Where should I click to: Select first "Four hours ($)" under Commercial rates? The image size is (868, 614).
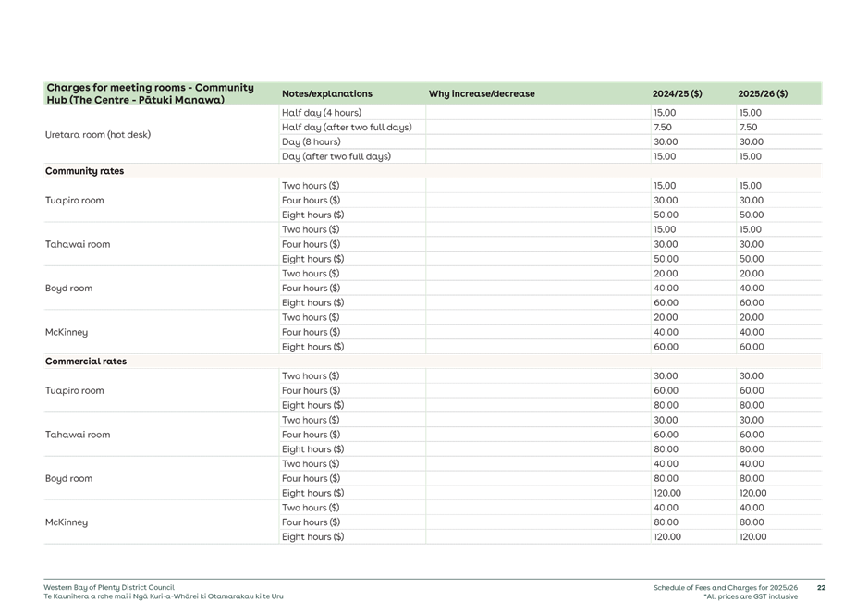point(311,390)
